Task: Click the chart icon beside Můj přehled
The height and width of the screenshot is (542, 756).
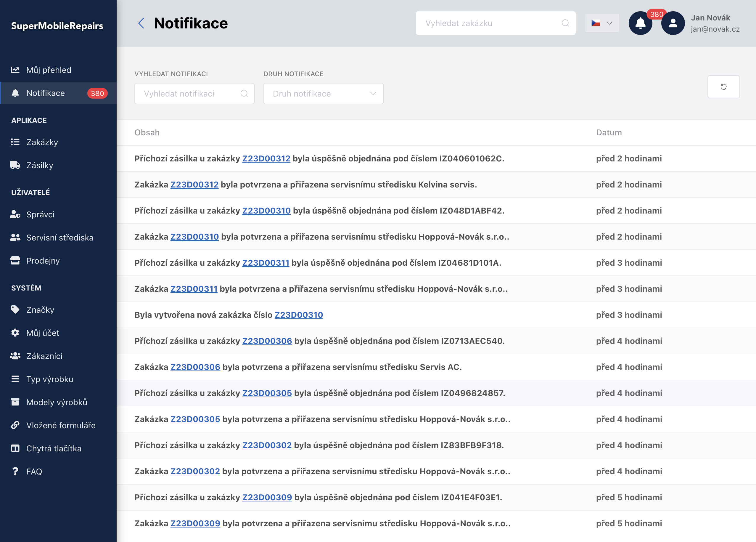Action: [15, 70]
